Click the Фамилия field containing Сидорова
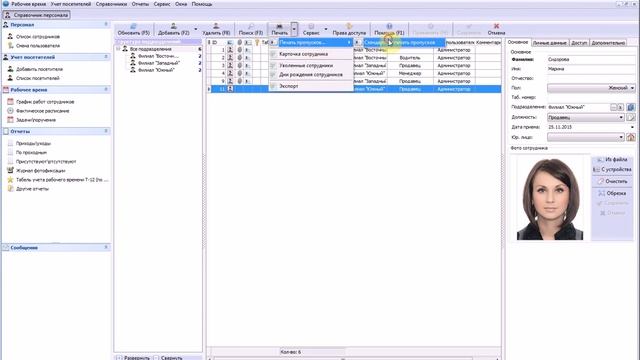 tap(591, 60)
